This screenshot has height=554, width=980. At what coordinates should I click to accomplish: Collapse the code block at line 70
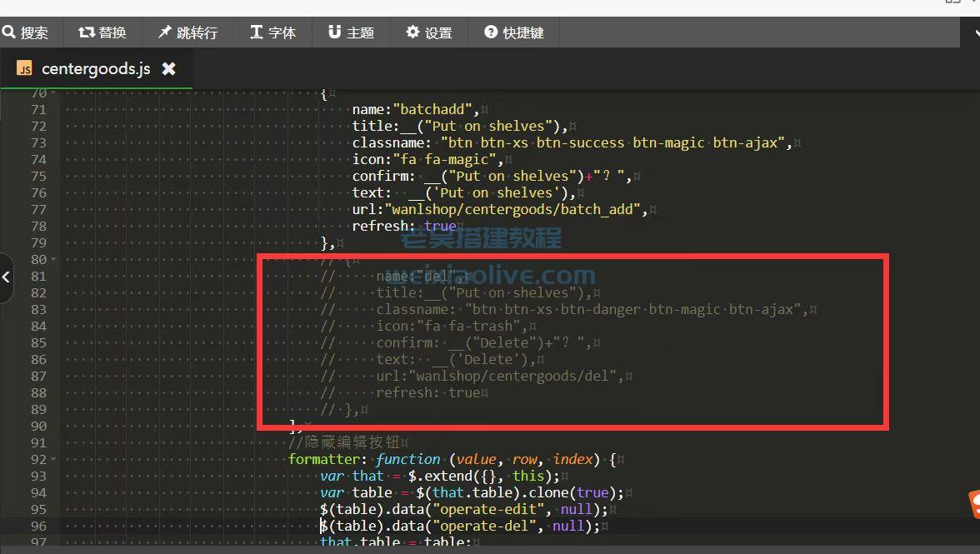pyautogui.click(x=53, y=93)
